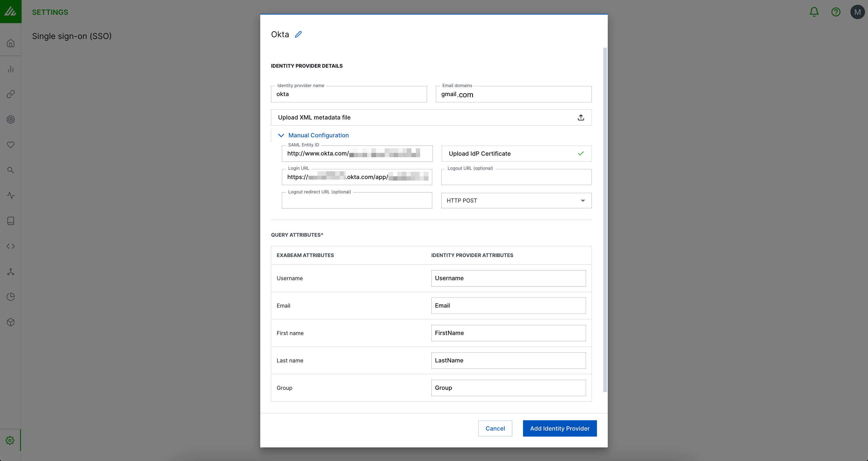
Task: Click the Logout URL optional field
Action: 516,177
